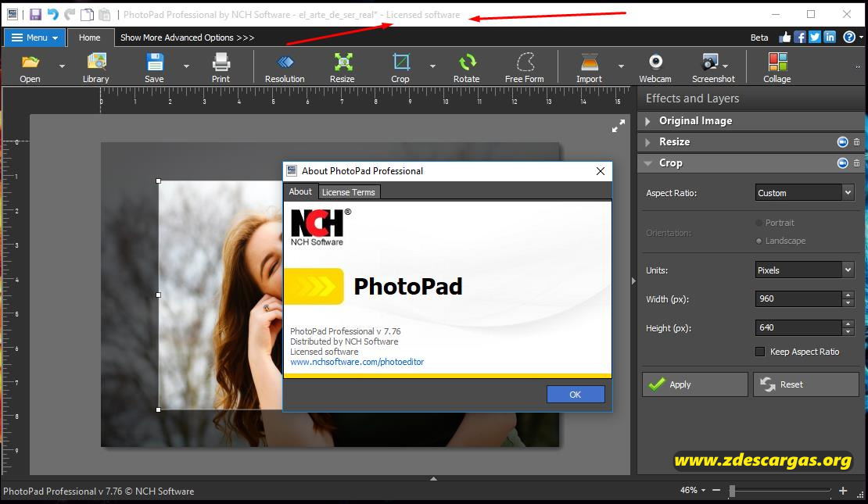Open the Resolution tool
The image size is (868, 504).
pyautogui.click(x=285, y=68)
